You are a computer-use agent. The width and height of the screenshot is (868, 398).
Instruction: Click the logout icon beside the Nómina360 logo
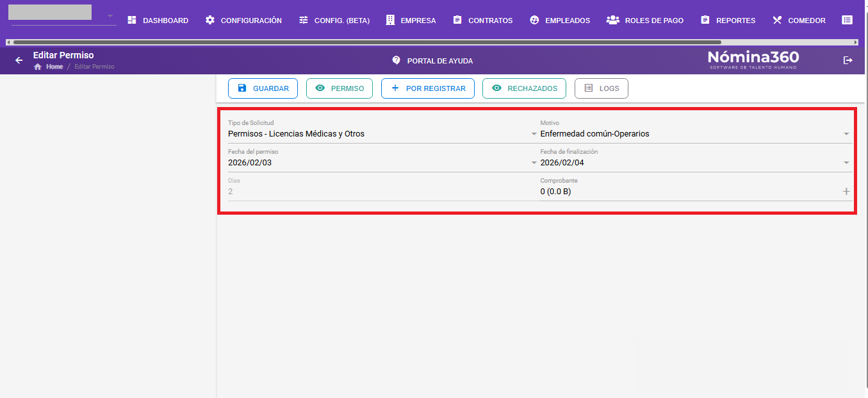(848, 60)
